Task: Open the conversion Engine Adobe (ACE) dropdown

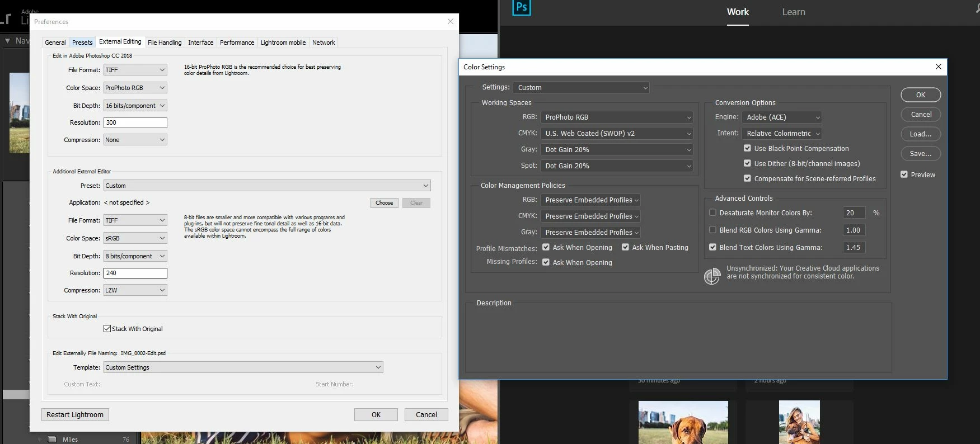Action: [x=782, y=117]
